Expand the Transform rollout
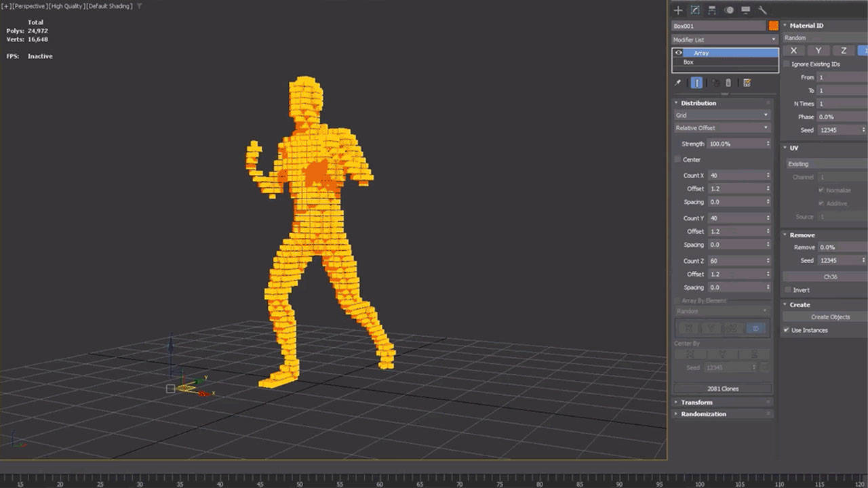 point(695,402)
